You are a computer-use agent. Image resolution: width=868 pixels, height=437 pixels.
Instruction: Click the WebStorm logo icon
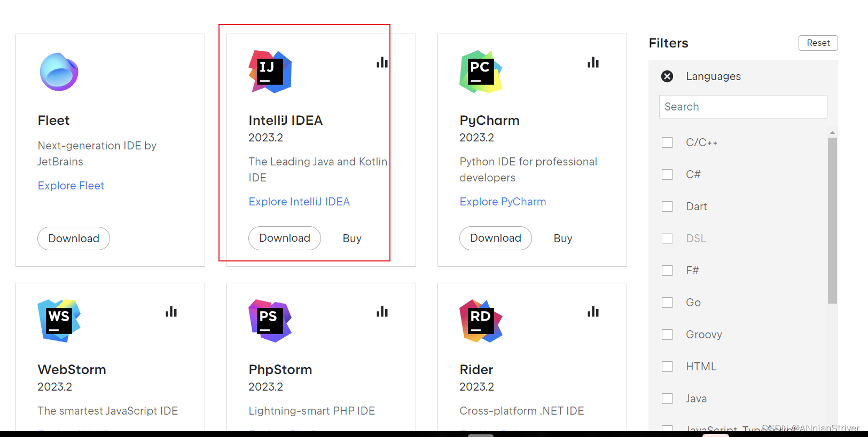click(x=59, y=321)
